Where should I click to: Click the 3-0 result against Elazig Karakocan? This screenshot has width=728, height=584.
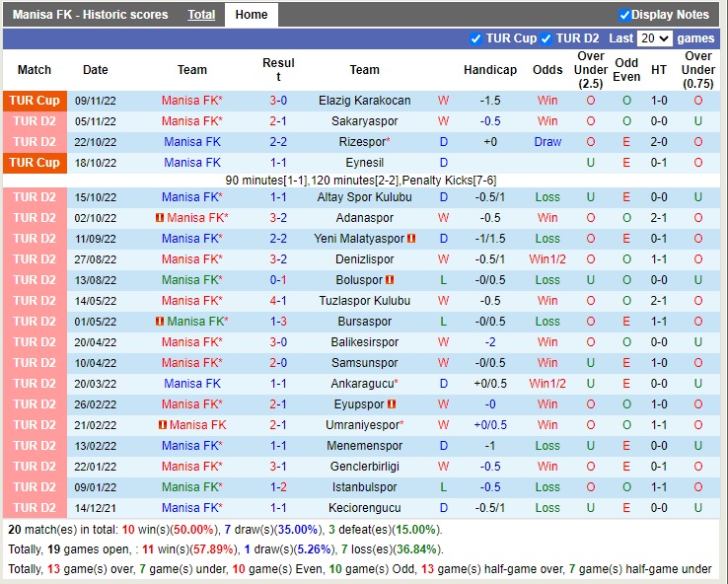278,101
